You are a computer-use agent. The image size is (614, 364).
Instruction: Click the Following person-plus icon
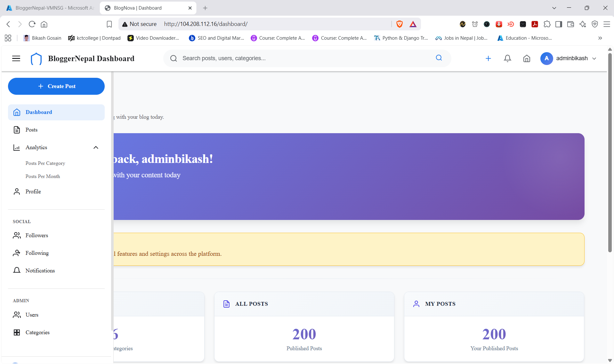pyautogui.click(x=17, y=253)
